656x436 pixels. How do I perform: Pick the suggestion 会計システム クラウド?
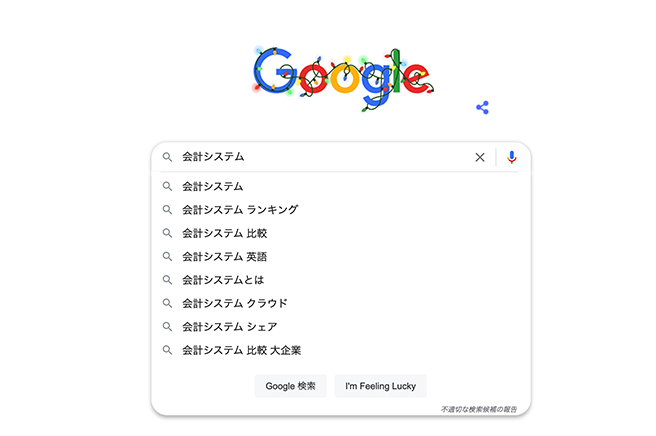[x=235, y=303]
